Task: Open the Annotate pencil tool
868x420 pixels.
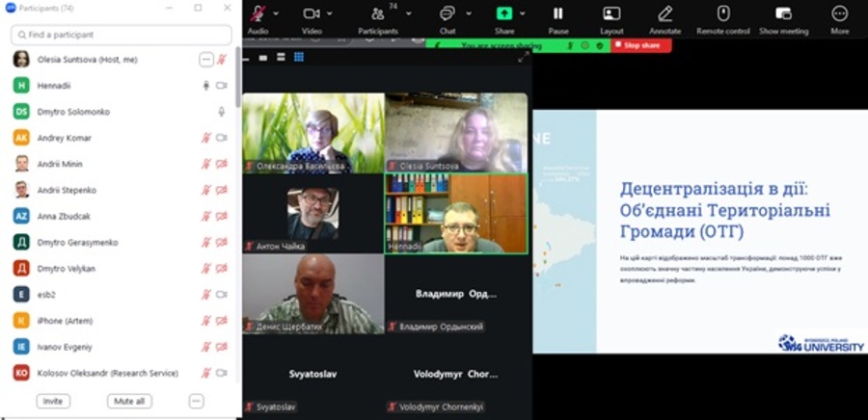Action: click(x=665, y=13)
